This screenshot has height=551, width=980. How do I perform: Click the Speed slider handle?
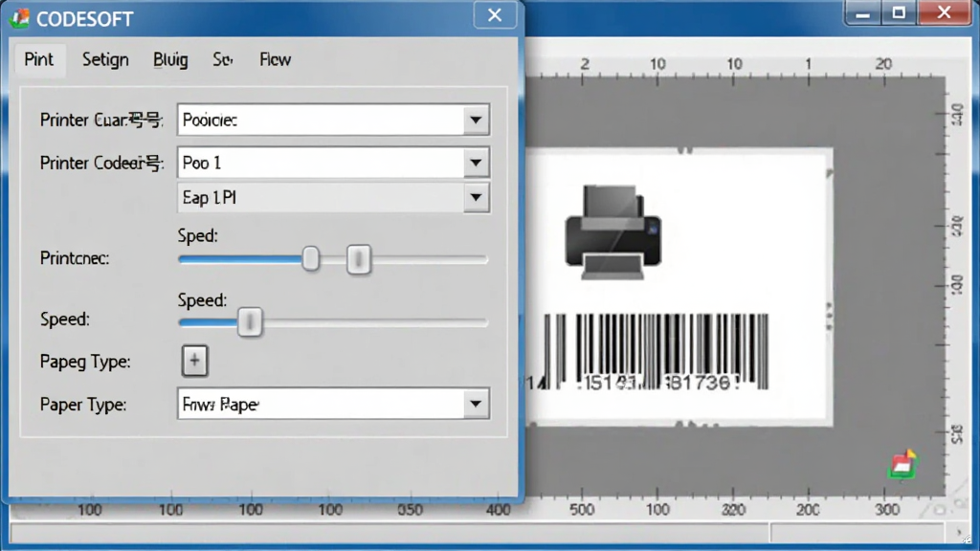coord(250,322)
